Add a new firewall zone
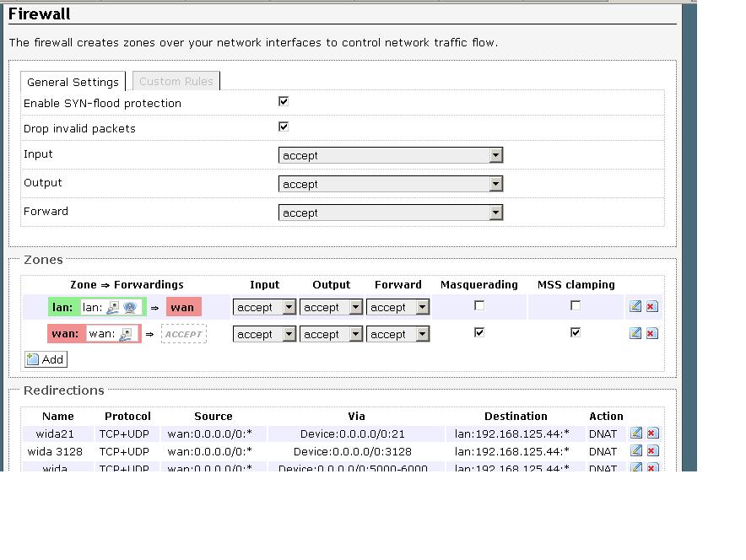 [46, 359]
